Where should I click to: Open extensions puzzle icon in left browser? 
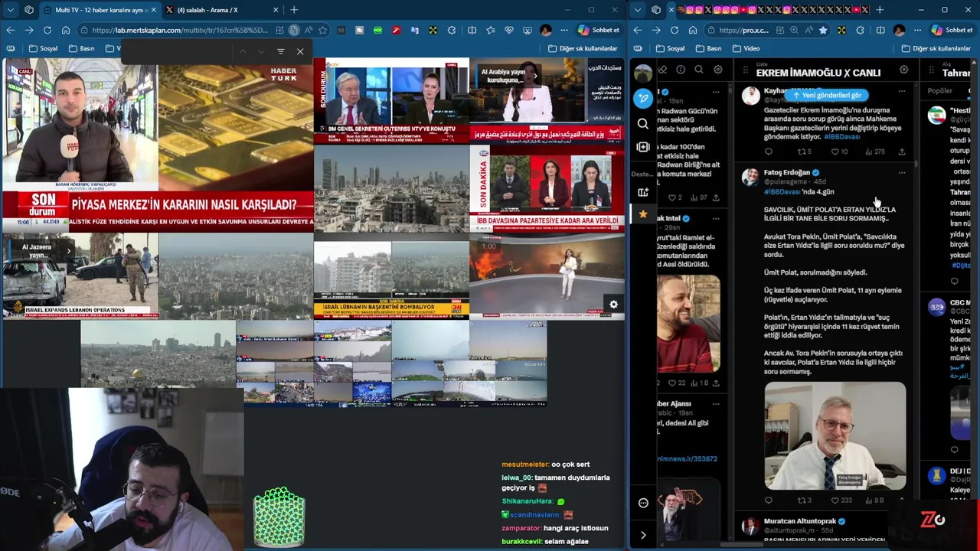451,30
